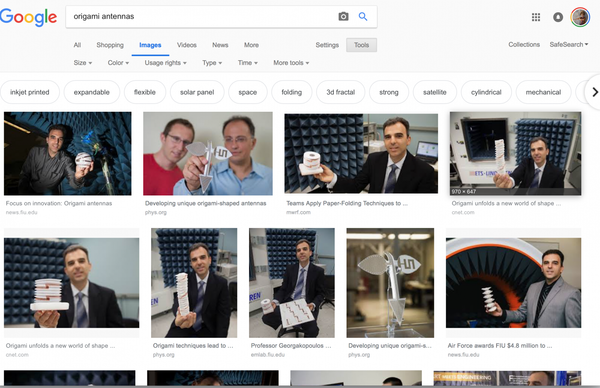Select the inkjet printed chip
Screen dimensions: 600x388
tap(30, 92)
